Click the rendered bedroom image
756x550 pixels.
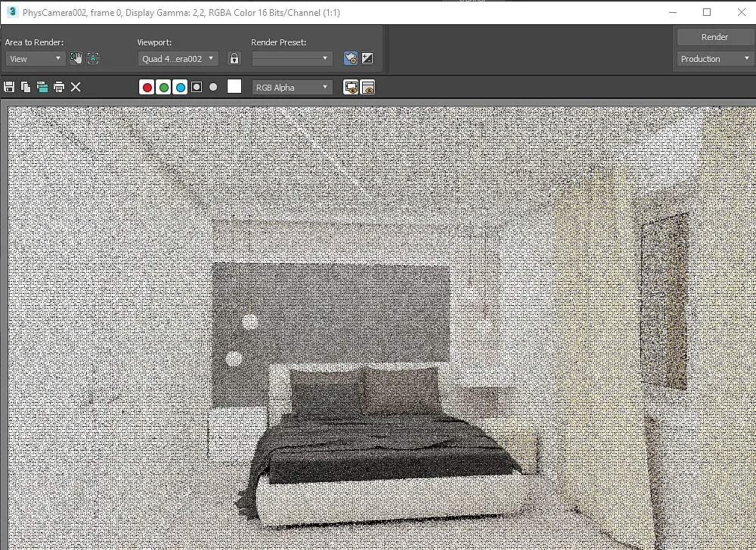(x=381, y=327)
